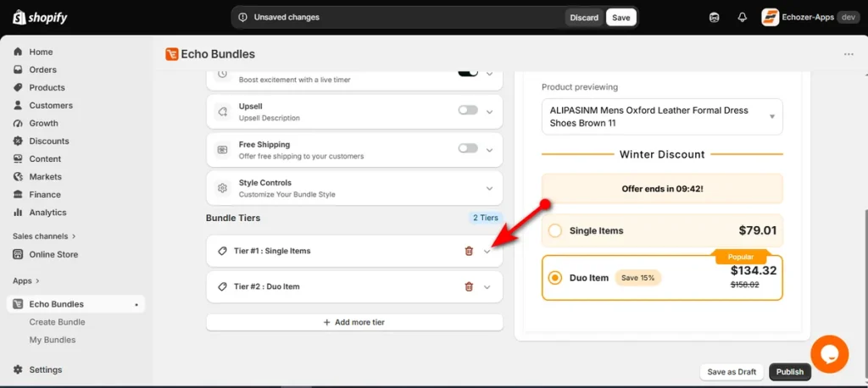The width and height of the screenshot is (868, 388).
Task: Expand the Sales channels section
Action: pyautogui.click(x=44, y=236)
